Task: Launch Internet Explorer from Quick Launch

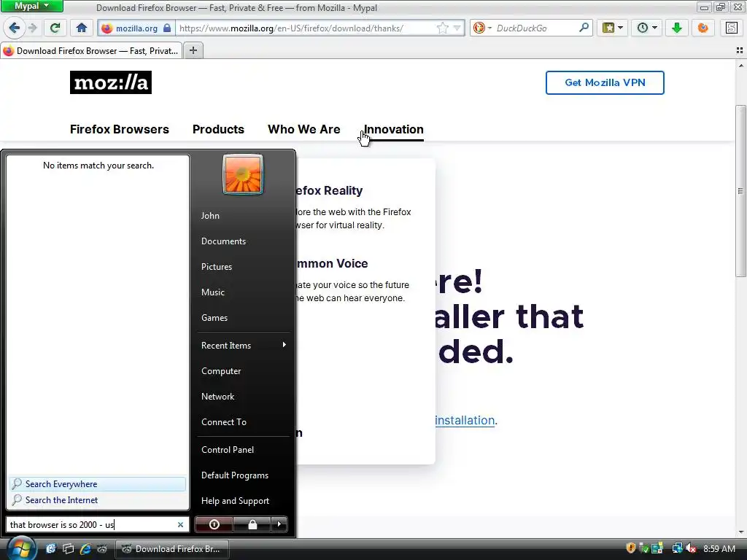Action: pyautogui.click(x=85, y=549)
